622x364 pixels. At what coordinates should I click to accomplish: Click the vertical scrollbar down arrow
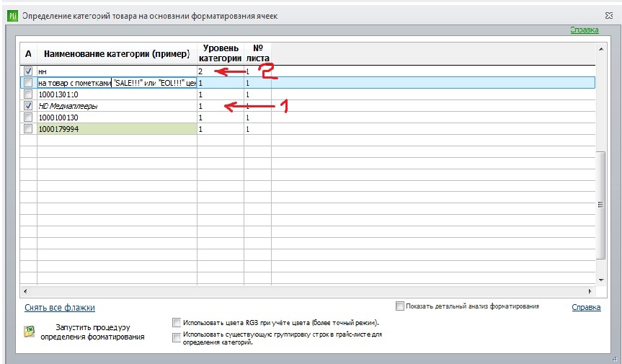pyautogui.click(x=601, y=280)
